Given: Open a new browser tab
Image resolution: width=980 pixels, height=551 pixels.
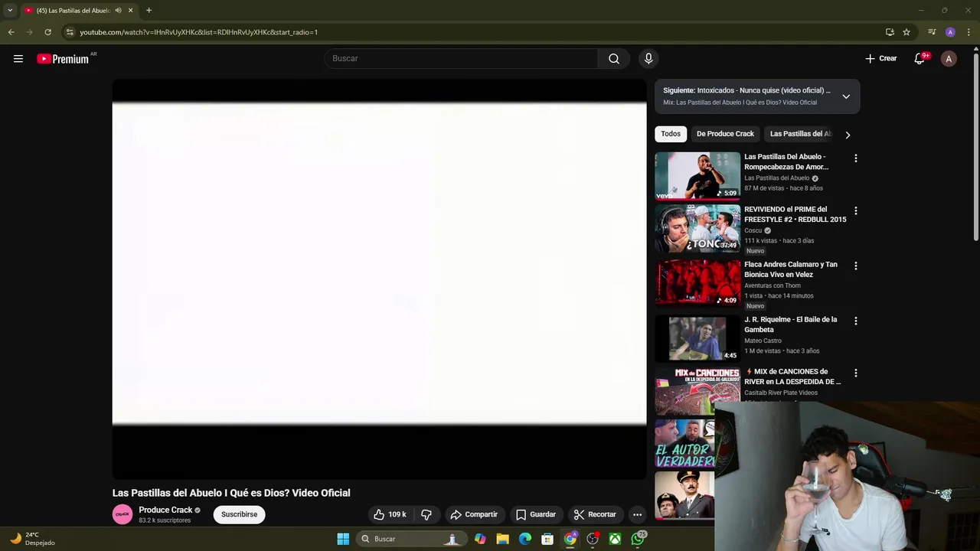Looking at the screenshot, I should 149,11.
